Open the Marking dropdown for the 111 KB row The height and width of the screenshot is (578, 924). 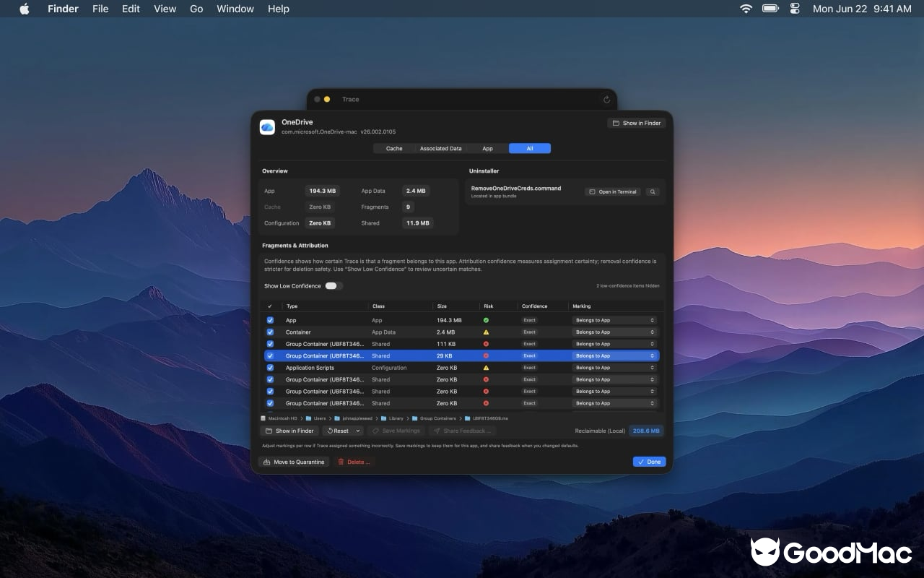click(614, 344)
